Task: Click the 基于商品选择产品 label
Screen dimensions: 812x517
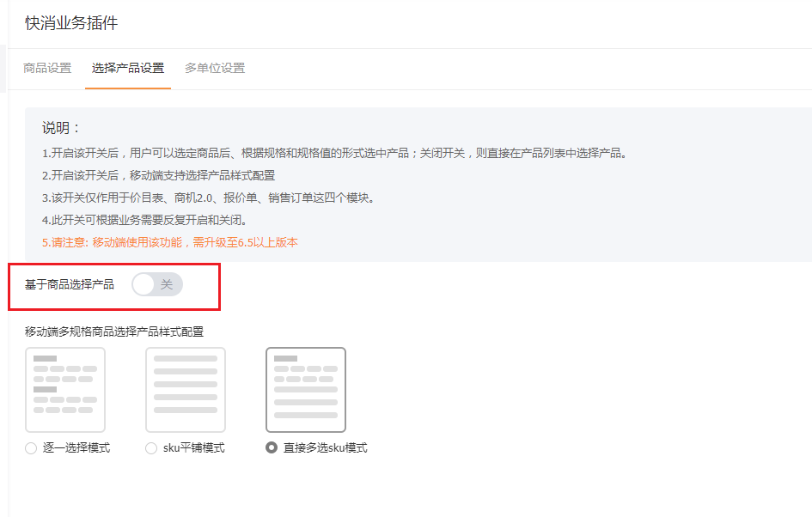Action: (x=70, y=284)
